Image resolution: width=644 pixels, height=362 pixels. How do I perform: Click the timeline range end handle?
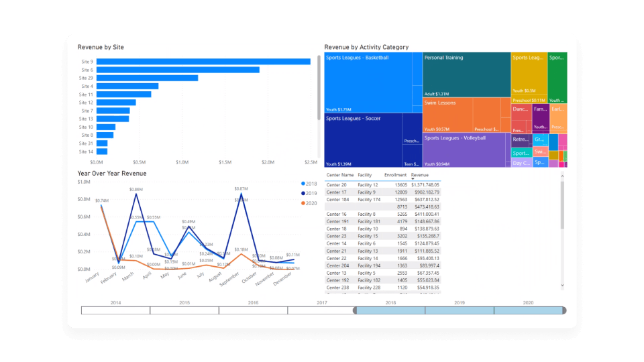click(x=564, y=310)
